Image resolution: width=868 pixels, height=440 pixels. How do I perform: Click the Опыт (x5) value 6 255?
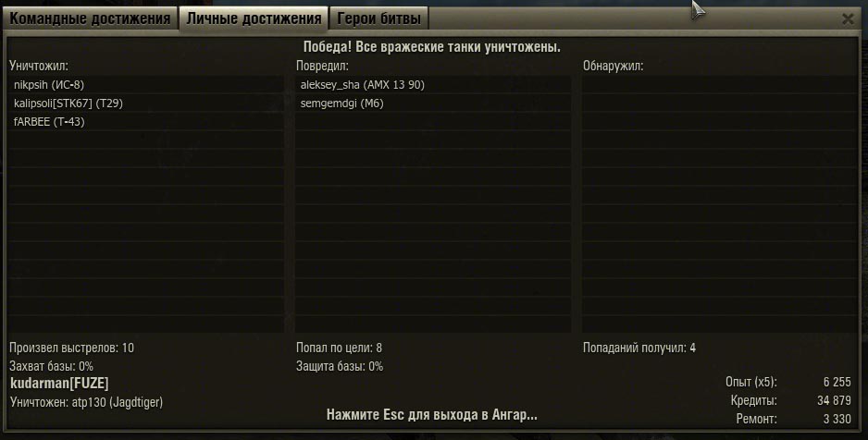point(837,382)
